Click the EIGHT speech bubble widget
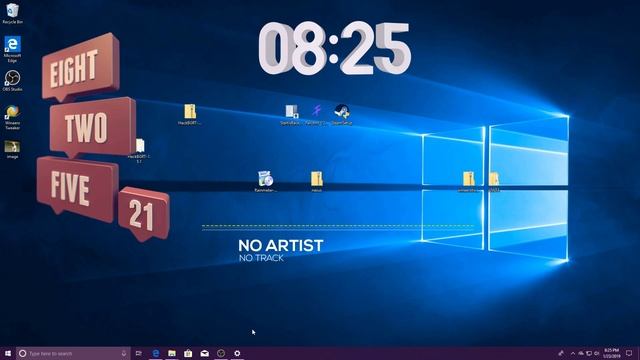This screenshot has width=640, height=360. pyautogui.click(x=81, y=67)
